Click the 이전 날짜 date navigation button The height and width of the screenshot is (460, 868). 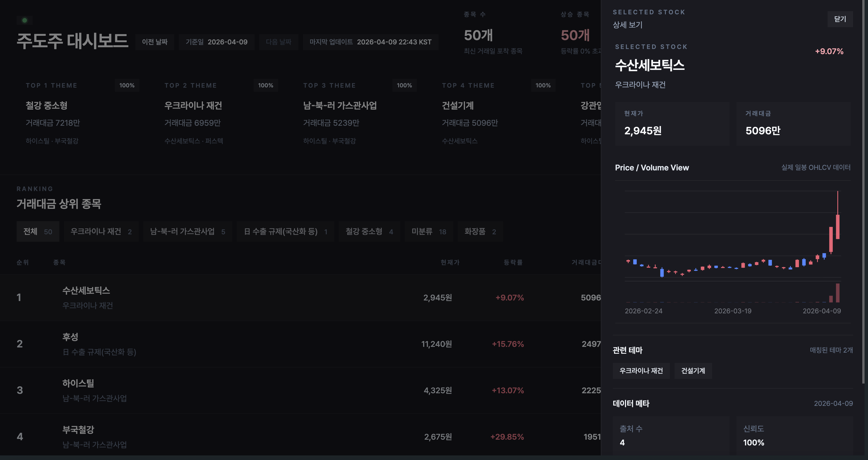click(155, 42)
